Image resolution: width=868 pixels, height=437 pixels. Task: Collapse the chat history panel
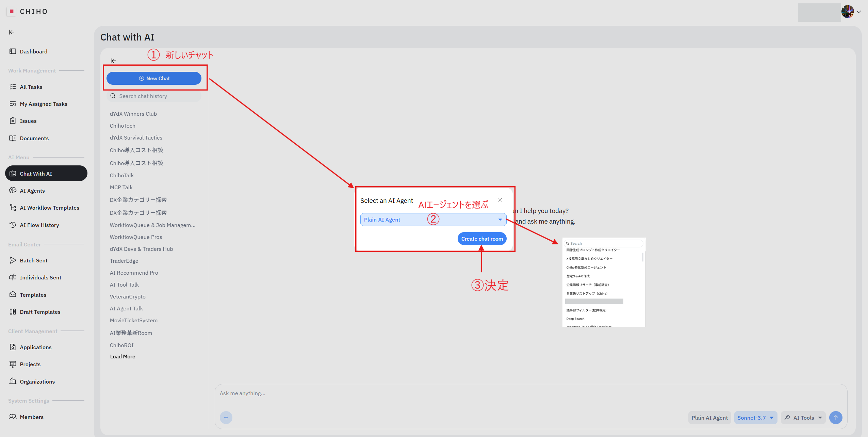(x=113, y=61)
